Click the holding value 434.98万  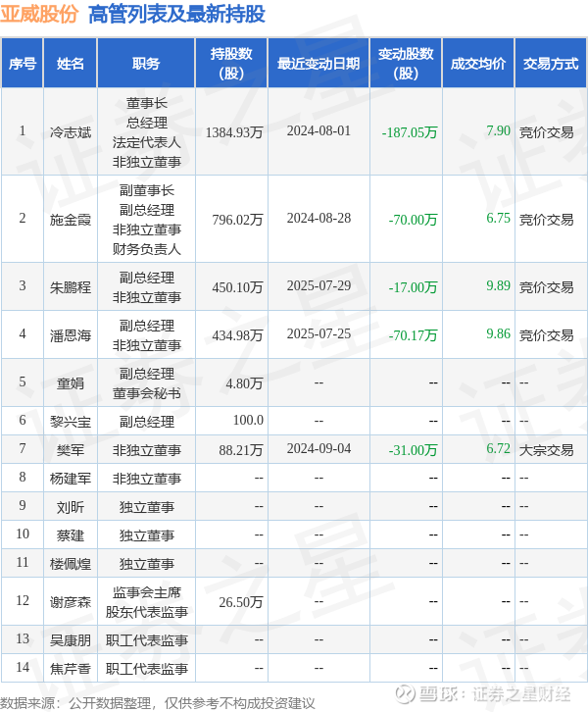[x=237, y=335]
